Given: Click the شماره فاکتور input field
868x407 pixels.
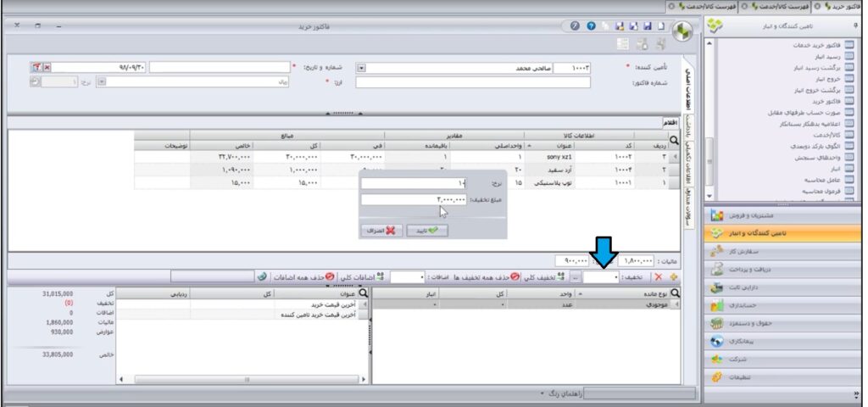Looking at the screenshot, I should pyautogui.click(x=473, y=82).
